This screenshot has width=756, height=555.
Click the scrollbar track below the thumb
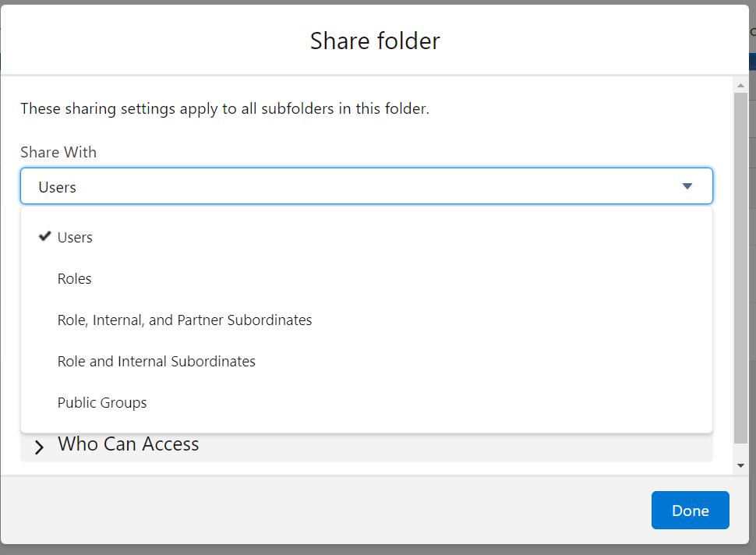coord(740,451)
